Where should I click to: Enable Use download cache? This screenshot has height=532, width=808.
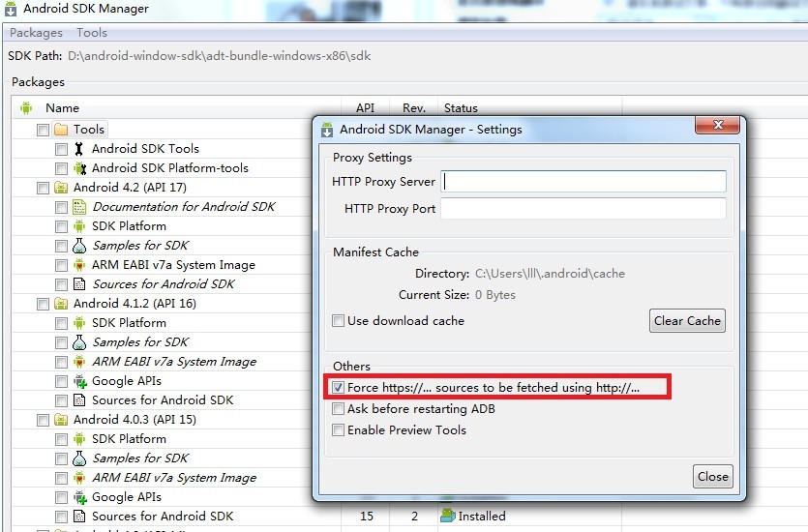pos(338,321)
